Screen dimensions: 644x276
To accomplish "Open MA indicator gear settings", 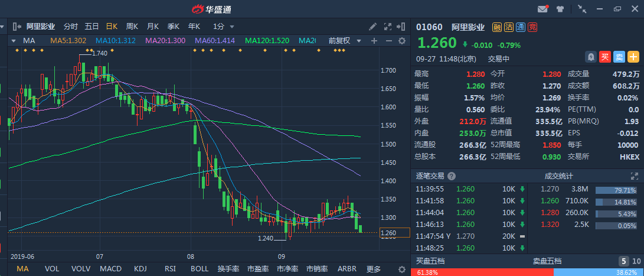I will (402, 41).
